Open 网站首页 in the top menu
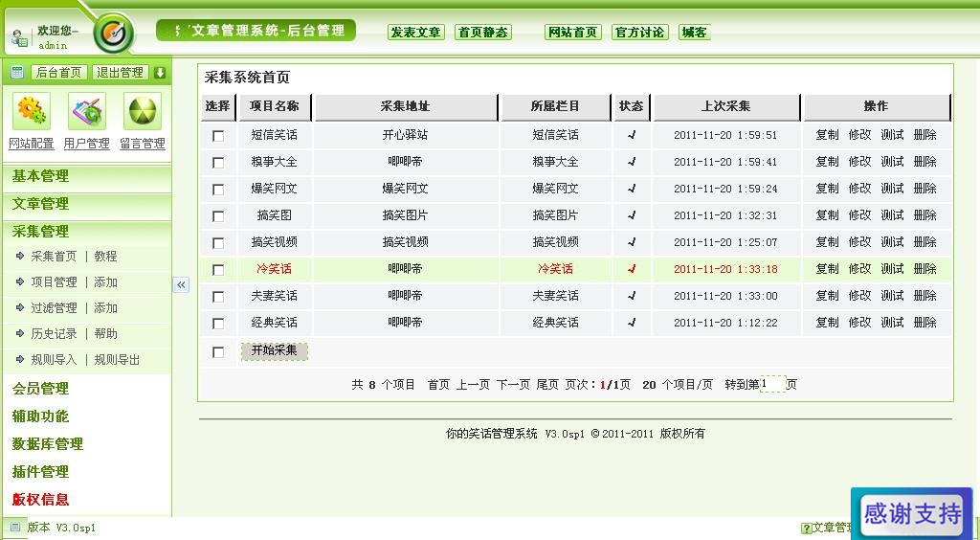Screen dimensions: 980x540 click(x=573, y=33)
